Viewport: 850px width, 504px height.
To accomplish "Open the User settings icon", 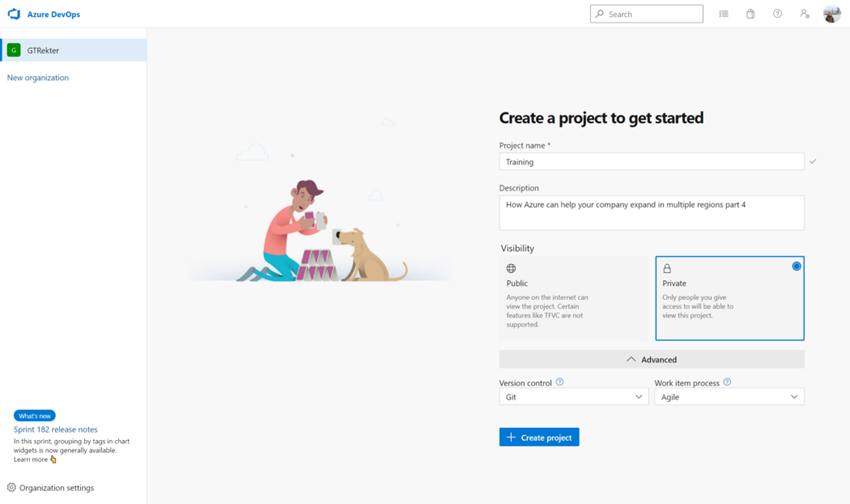I will click(804, 14).
